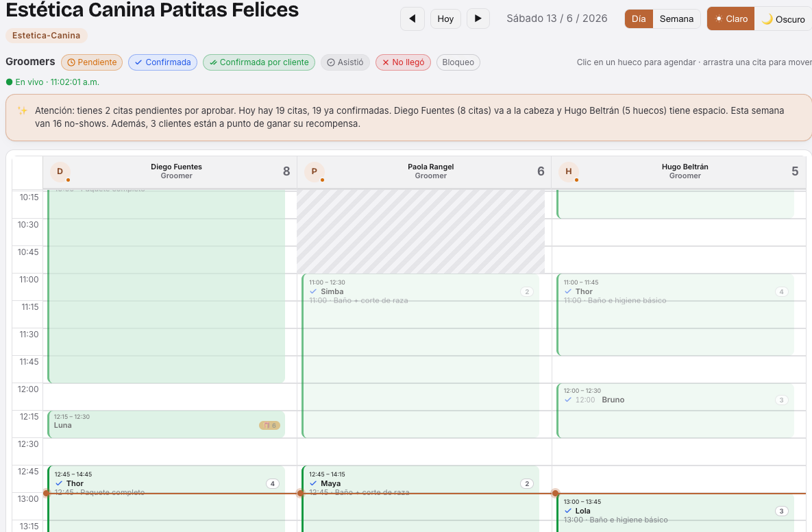Filter by No llegó status chip
The height and width of the screenshot is (532, 812).
point(403,62)
